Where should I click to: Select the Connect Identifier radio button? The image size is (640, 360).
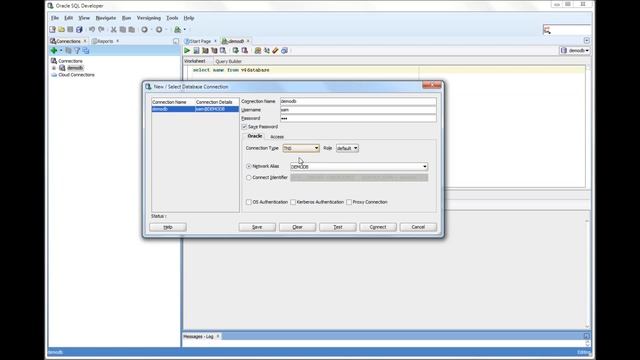(249, 178)
